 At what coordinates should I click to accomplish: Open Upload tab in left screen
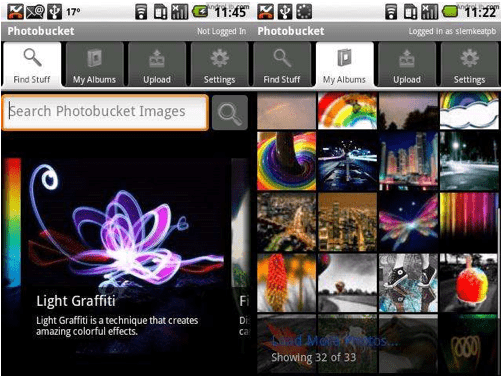pyautogui.click(x=157, y=65)
